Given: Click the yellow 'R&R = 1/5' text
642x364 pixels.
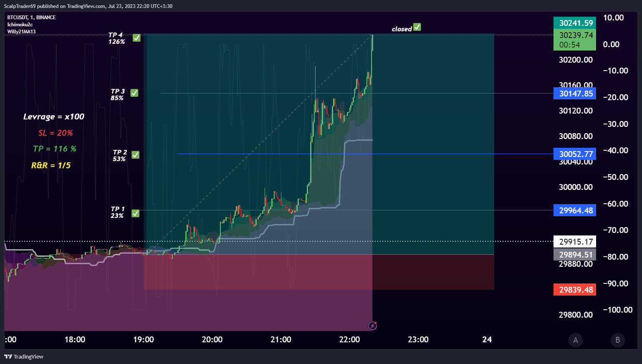Looking at the screenshot, I should [51, 165].
